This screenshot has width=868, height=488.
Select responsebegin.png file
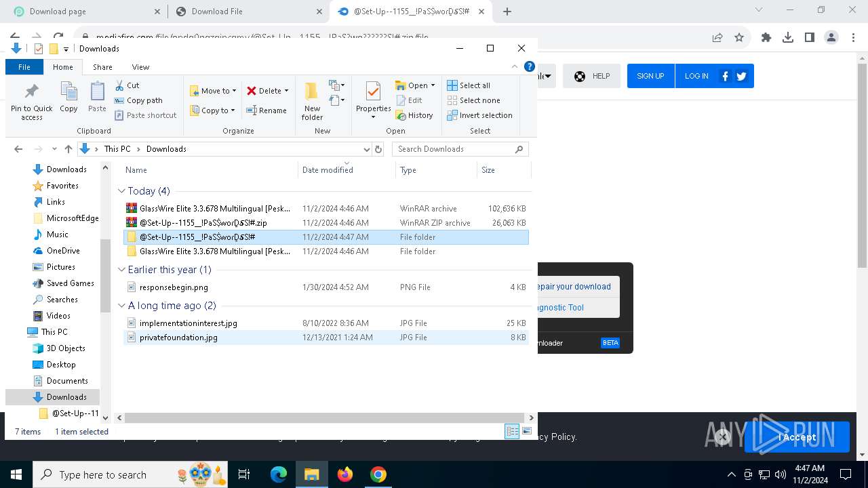326,287
